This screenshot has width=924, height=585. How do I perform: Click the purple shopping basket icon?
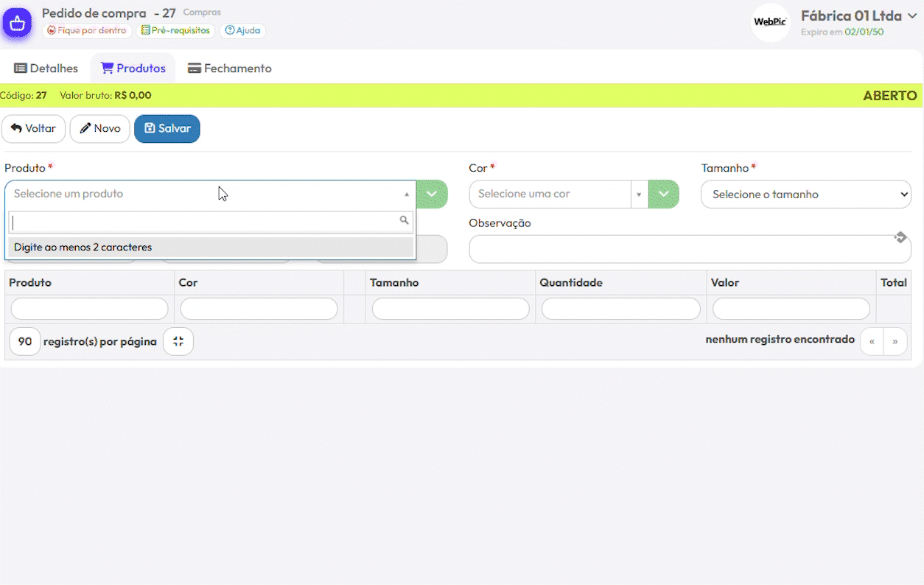coord(17,23)
